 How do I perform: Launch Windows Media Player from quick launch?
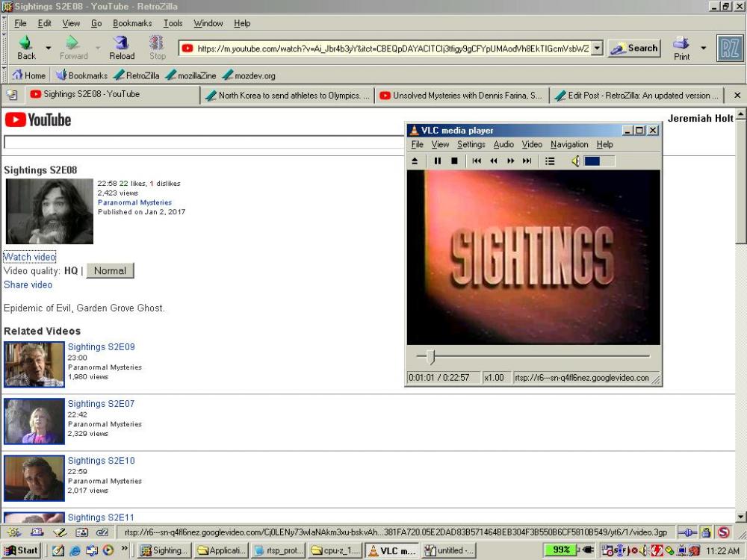pyautogui.click(x=108, y=550)
